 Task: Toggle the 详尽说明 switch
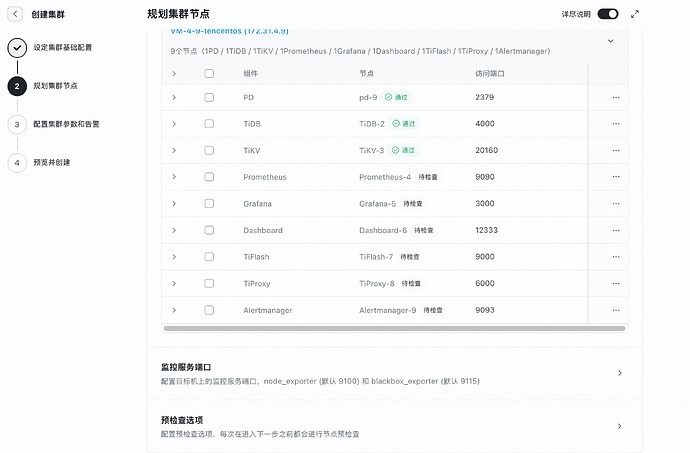pos(607,15)
